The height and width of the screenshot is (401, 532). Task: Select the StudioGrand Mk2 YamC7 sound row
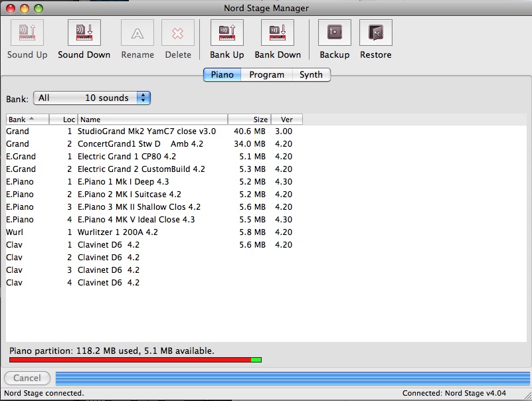[146, 131]
